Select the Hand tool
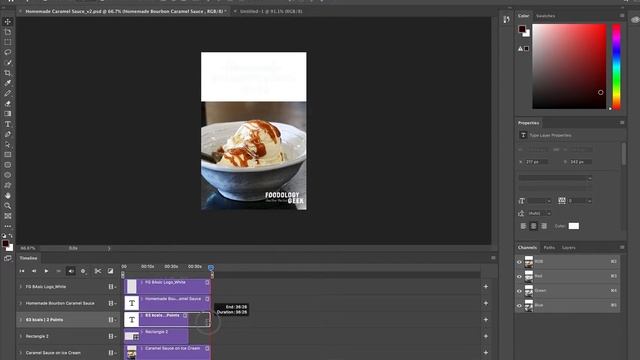Screen dimensions: 640x360 click(7, 196)
